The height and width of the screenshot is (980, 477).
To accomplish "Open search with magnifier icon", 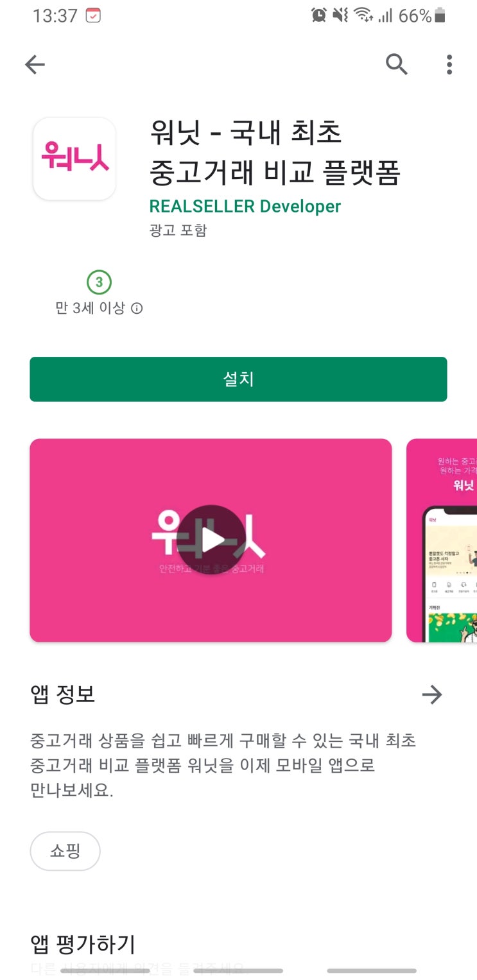I will click(x=396, y=64).
